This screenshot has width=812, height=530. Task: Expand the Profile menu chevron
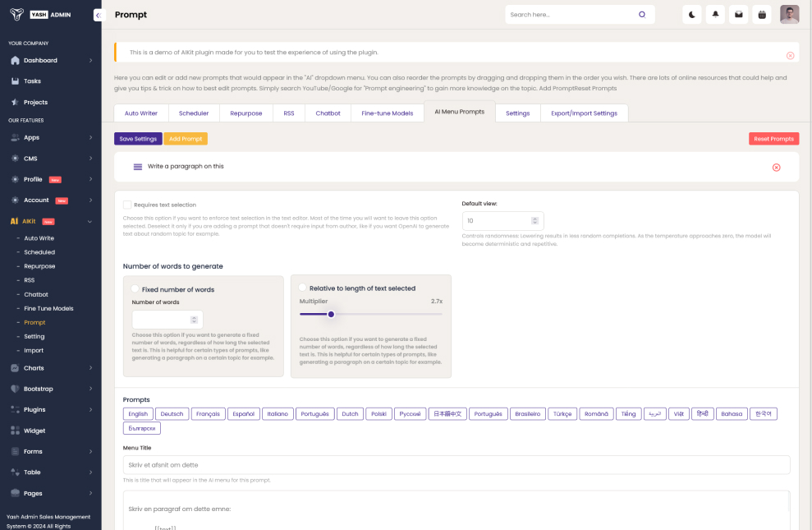click(90, 179)
